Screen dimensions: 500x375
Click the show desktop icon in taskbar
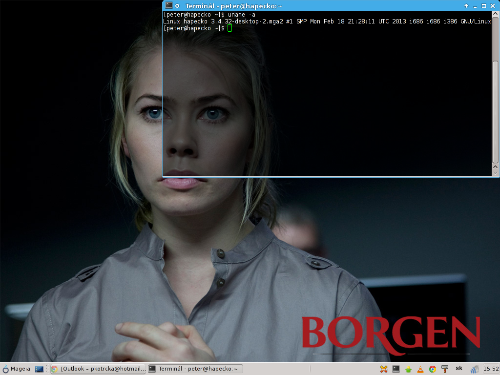point(39,369)
